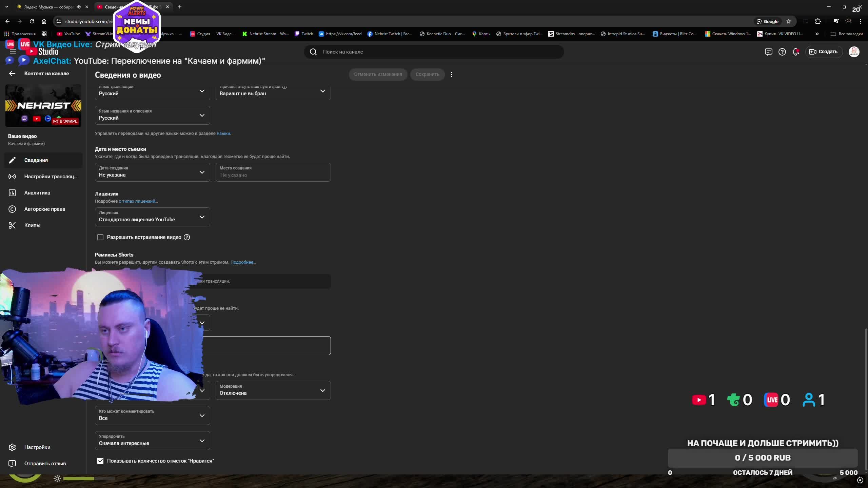
Task: Click the embedding help question icon
Action: coord(187,237)
